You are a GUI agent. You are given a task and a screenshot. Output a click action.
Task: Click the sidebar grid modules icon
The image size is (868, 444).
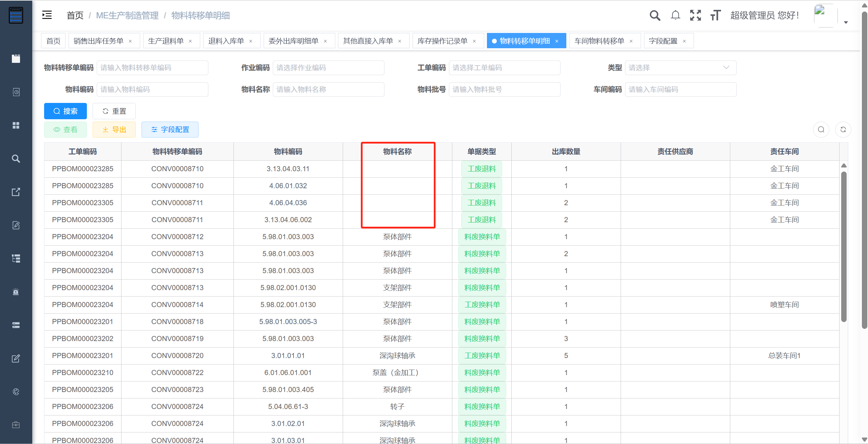click(16, 125)
